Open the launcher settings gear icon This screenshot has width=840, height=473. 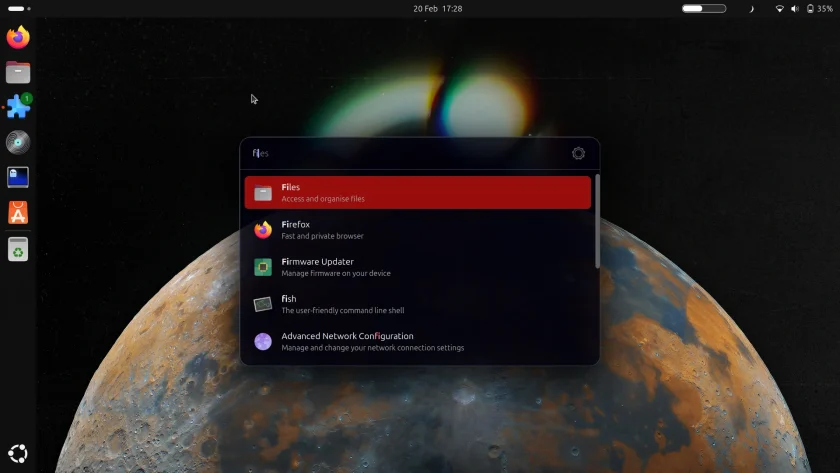pyautogui.click(x=578, y=153)
